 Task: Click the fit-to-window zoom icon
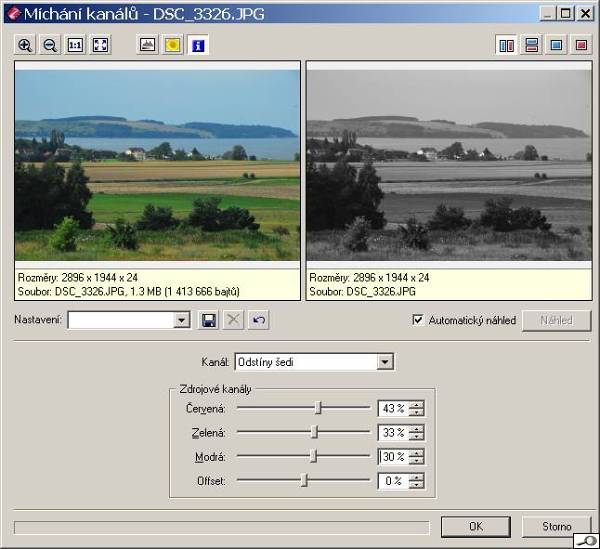(100, 45)
